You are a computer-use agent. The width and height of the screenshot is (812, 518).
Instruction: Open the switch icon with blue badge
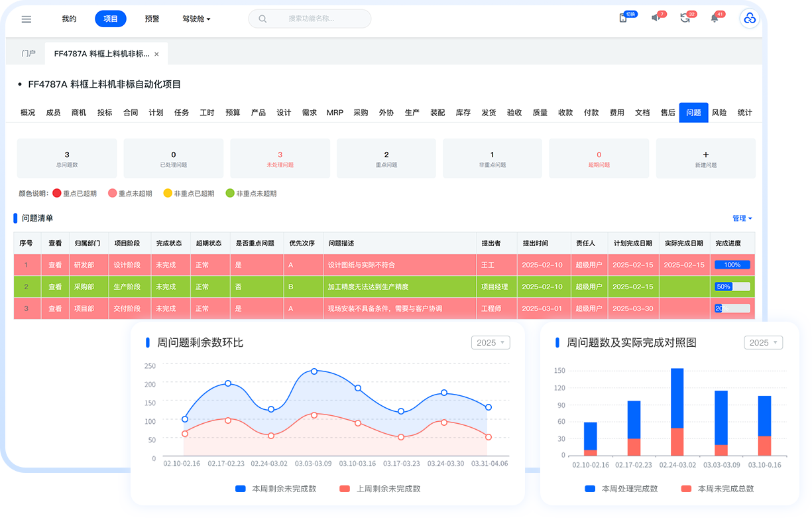tap(624, 18)
